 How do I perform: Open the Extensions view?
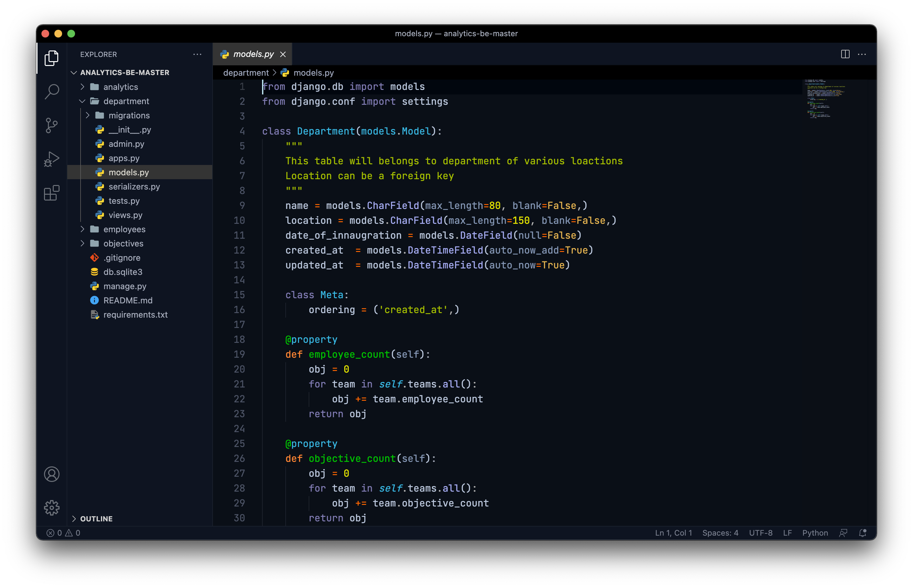[x=51, y=193]
